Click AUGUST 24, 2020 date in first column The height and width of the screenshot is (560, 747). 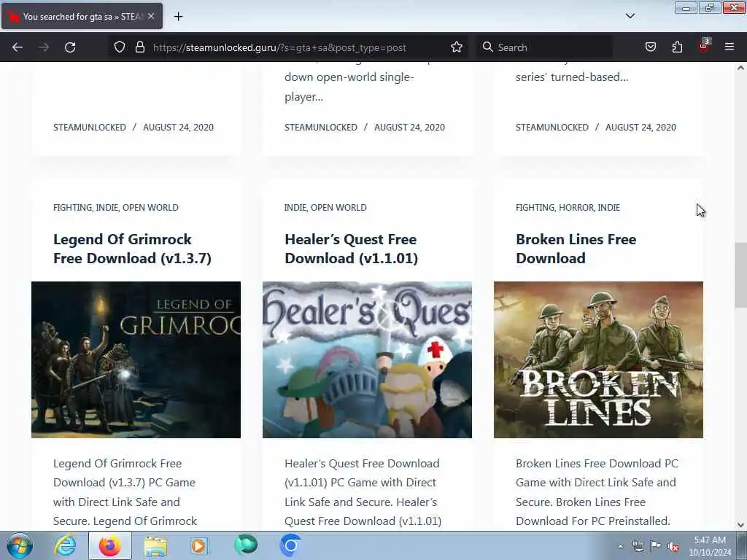pyautogui.click(x=178, y=127)
